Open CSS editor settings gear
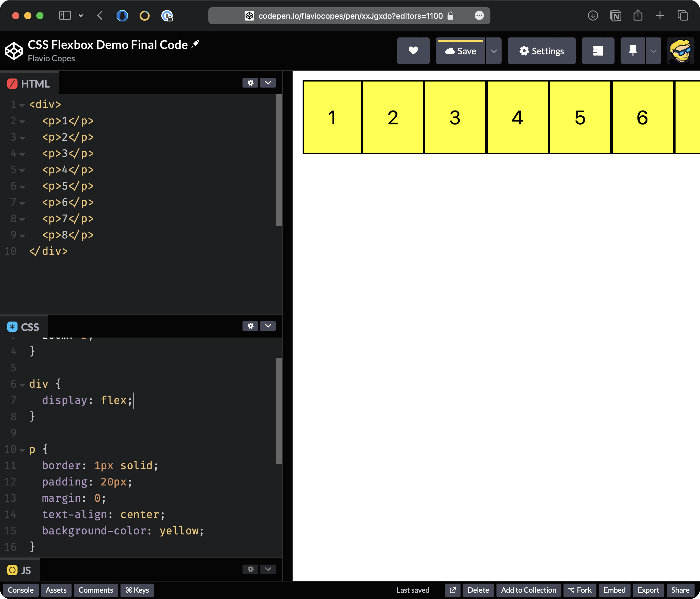This screenshot has height=599, width=700. pos(250,326)
